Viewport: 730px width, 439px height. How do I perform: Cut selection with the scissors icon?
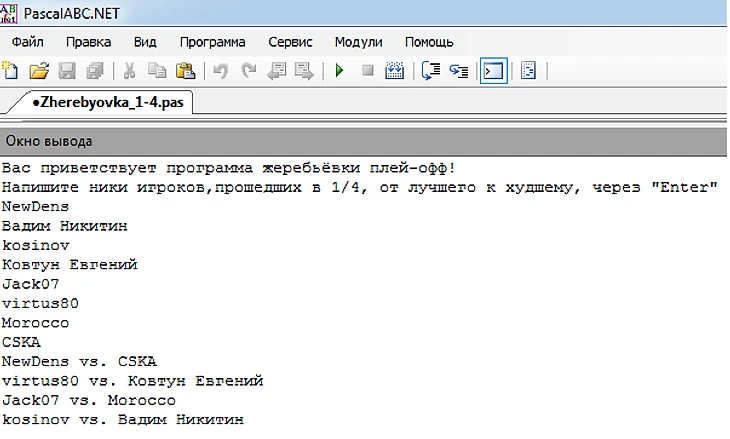[129, 71]
